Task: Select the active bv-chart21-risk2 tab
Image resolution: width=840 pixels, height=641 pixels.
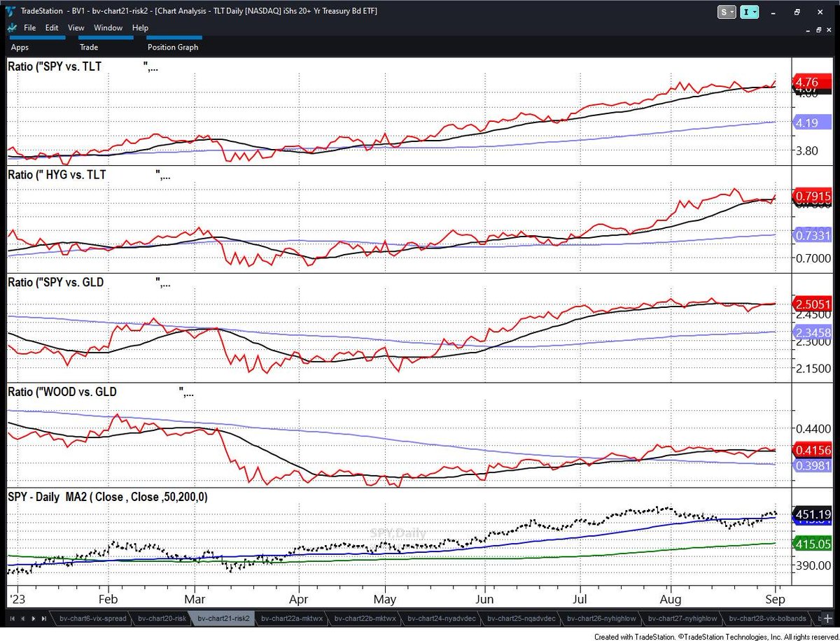Action: 223,619
